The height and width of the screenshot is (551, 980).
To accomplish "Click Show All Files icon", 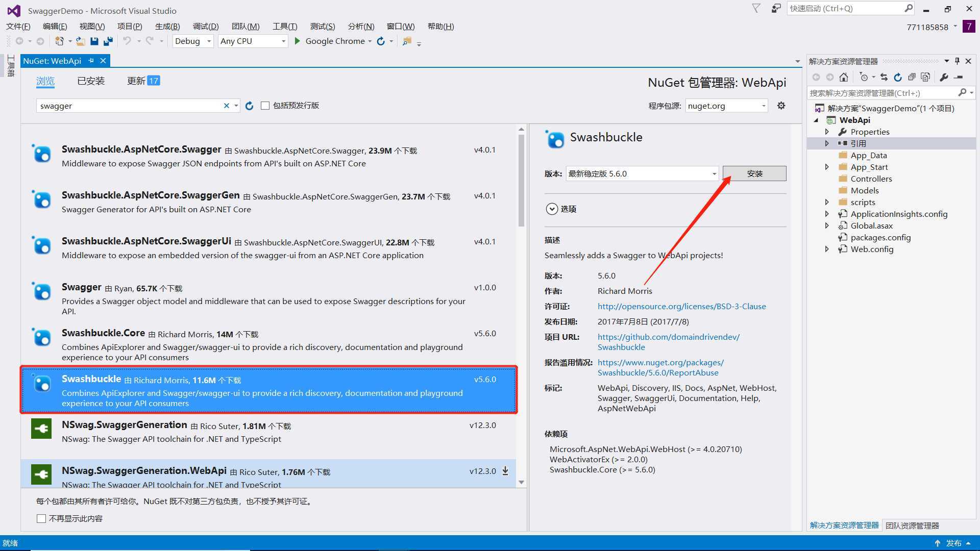I will pyautogui.click(x=925, y=77).
